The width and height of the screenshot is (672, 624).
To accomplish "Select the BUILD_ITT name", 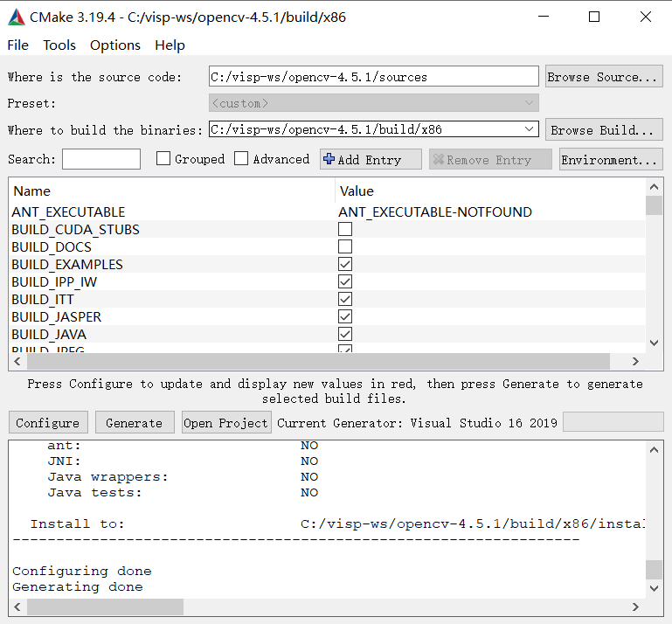I will point(43,300).
